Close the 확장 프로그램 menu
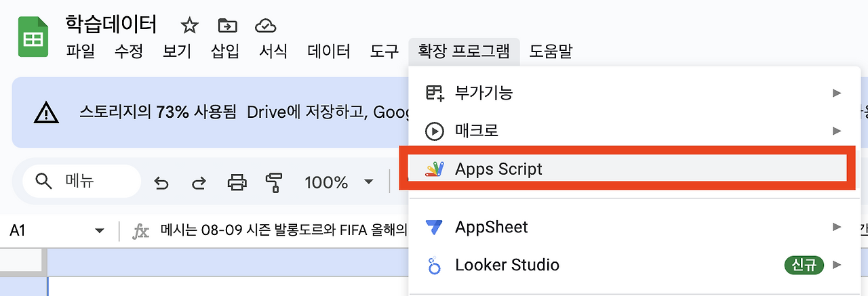Screen dimensions: 868x296 [464, 51]
